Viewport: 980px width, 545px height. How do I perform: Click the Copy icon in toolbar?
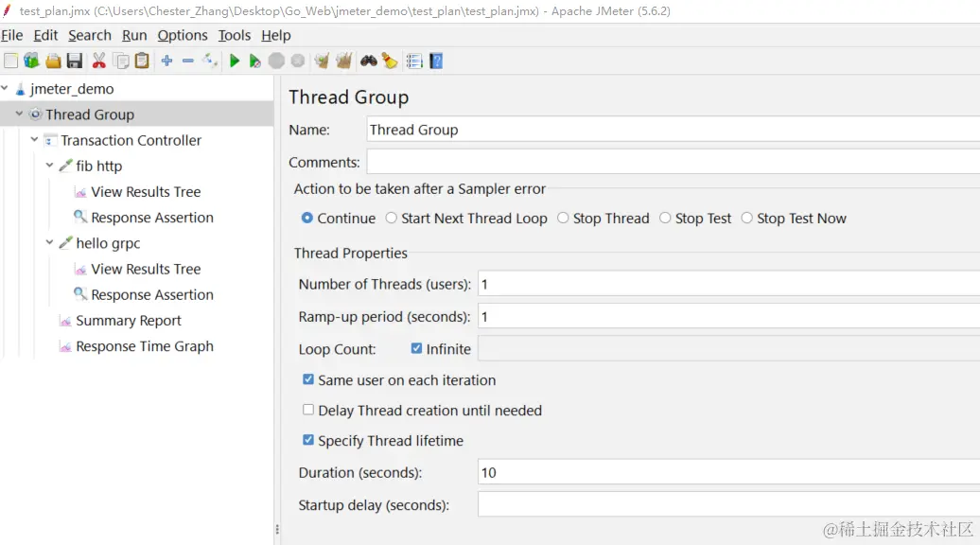pos(121,61)
